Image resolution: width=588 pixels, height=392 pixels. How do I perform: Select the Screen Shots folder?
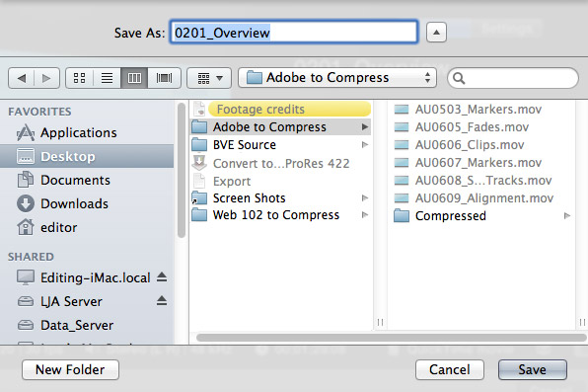coord(280,197)
